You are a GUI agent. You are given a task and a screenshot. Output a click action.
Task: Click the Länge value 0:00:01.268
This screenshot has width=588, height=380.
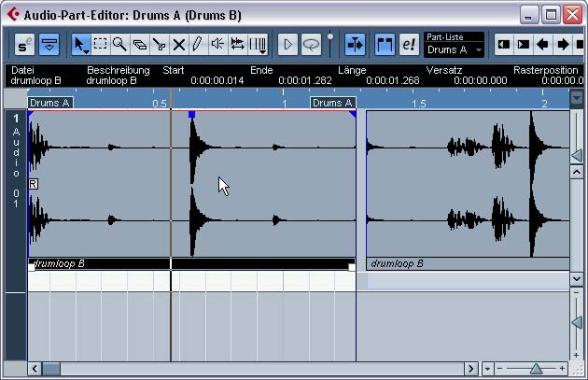pyautogui.click(x=393, y=80)
